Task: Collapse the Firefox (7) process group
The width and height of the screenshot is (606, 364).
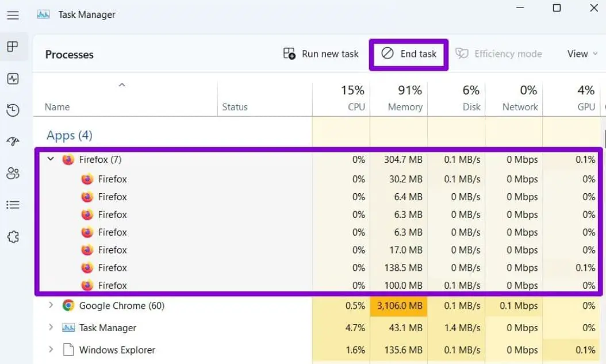Action: click(x=51, y=159)
